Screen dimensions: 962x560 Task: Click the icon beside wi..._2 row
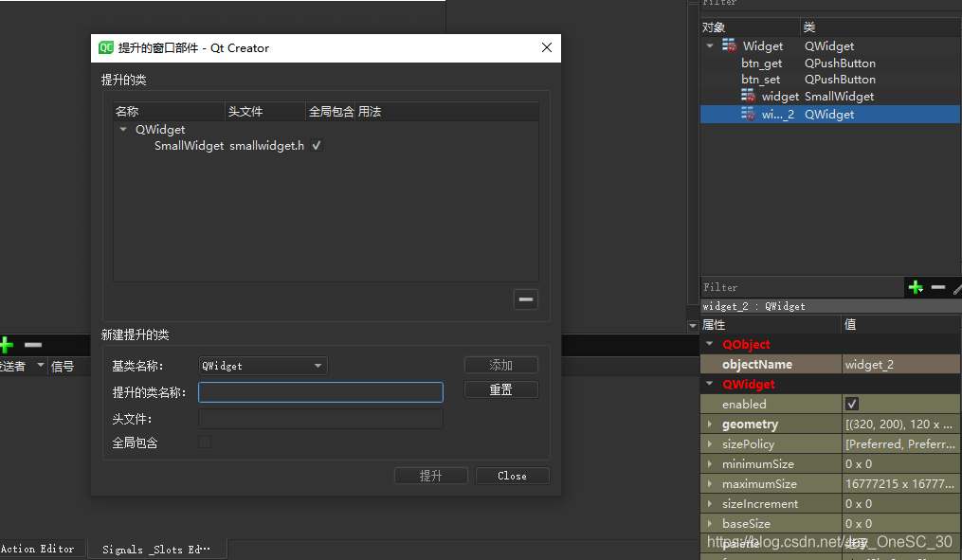pos(748,114)
